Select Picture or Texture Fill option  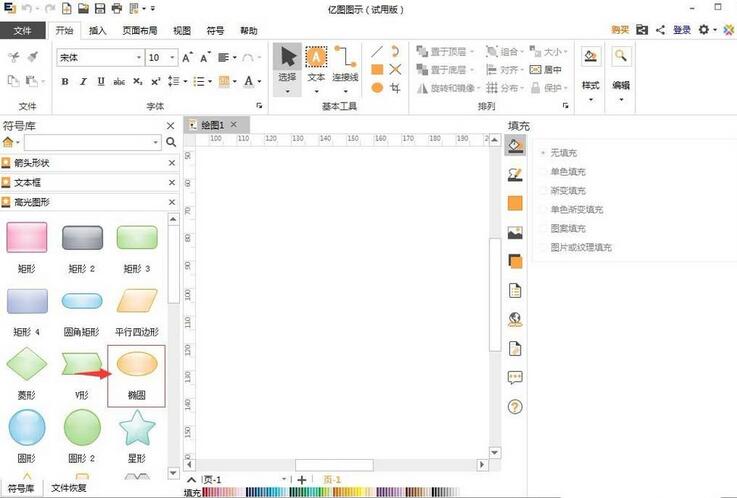pyautogui.click(x=576, y=247)
